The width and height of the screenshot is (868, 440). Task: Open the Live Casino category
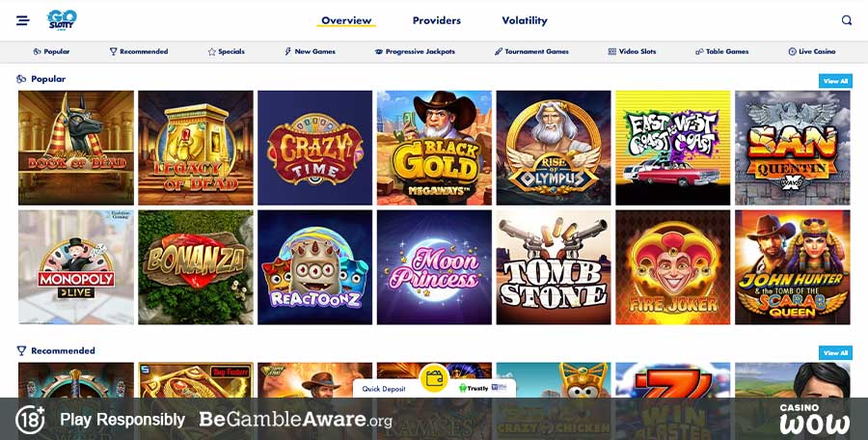pyautogui.click(x=811, y=51)
